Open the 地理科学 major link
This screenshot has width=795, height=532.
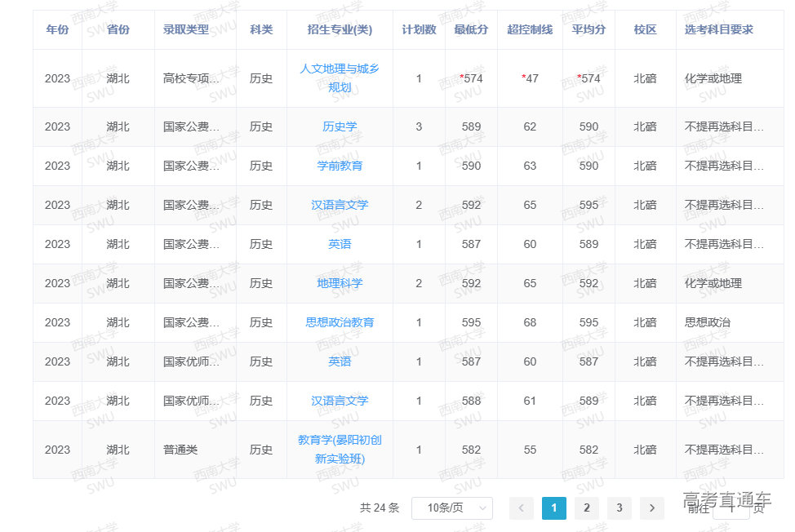point(340,283)
